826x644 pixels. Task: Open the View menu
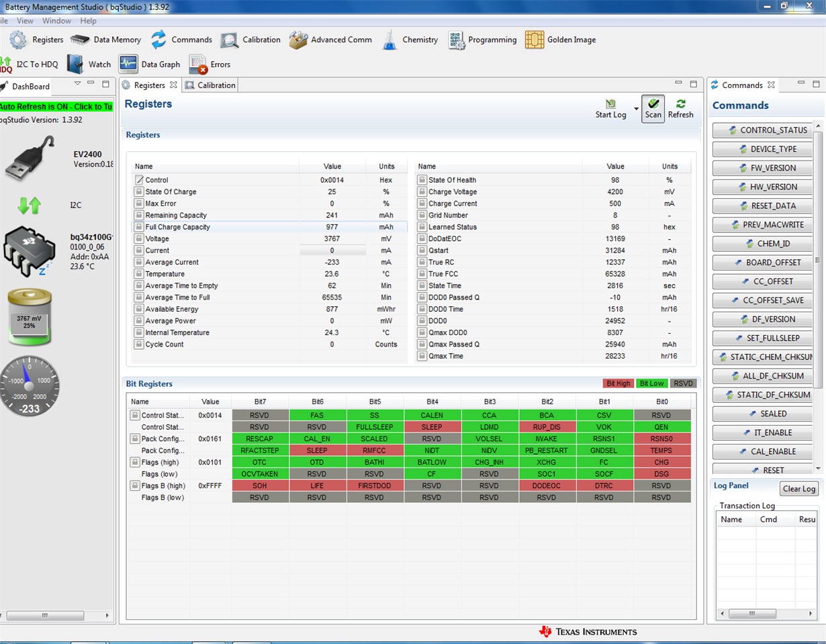(25, 21)
